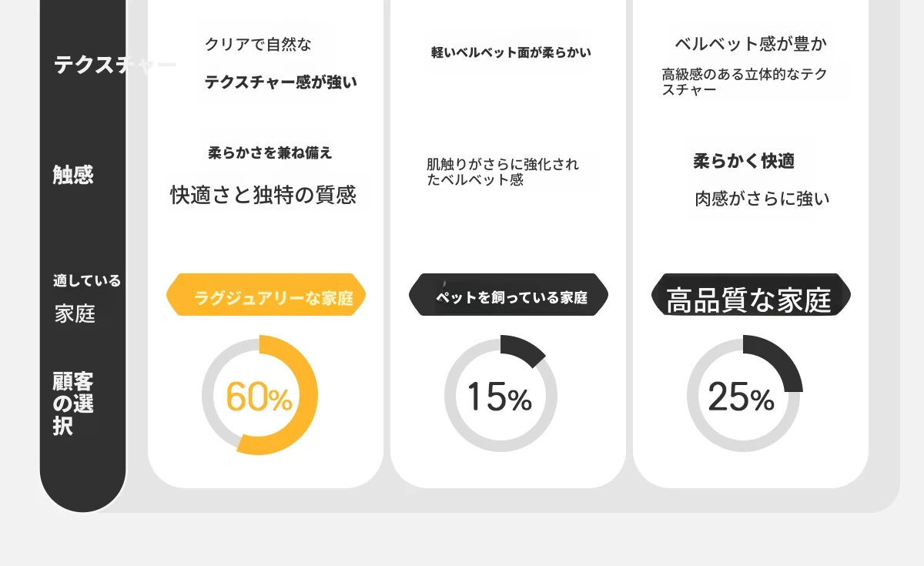This screenshot has width=924, height=566.
Task: Click the text 柔らかさを兼ね備え
Action: (x=269, y=152)
